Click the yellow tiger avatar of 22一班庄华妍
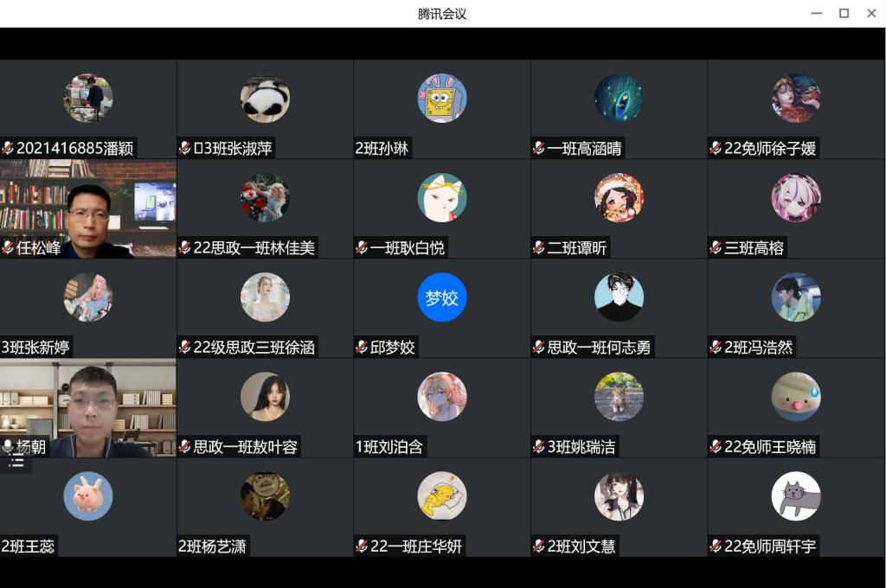This screenshot has height=588, width=886. (442, 496)
